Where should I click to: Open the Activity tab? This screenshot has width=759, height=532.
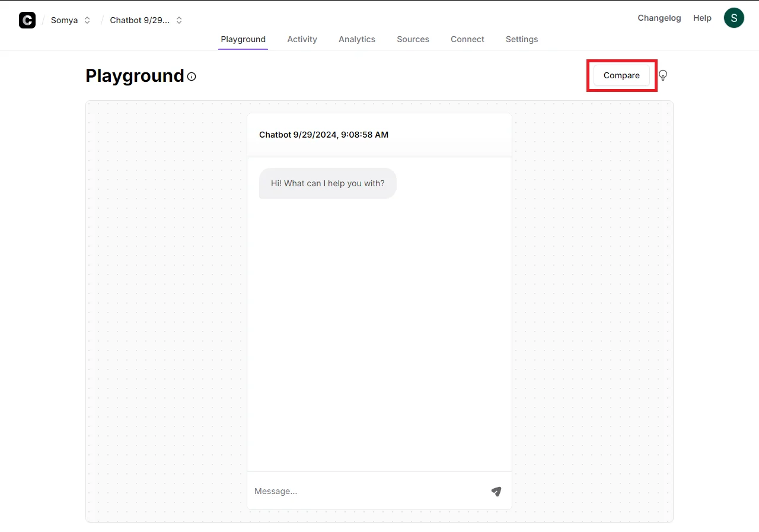[302, 39]
